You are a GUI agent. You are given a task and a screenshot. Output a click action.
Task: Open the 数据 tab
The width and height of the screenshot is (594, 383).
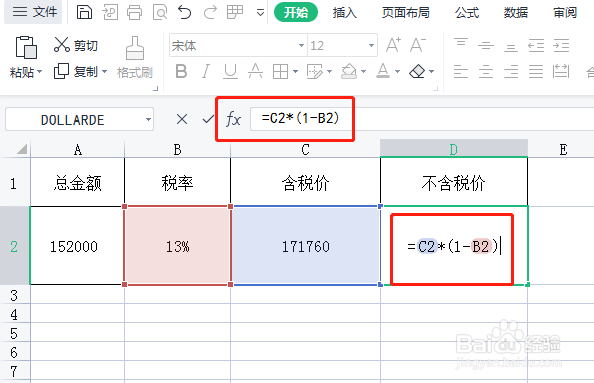(516, 13)
